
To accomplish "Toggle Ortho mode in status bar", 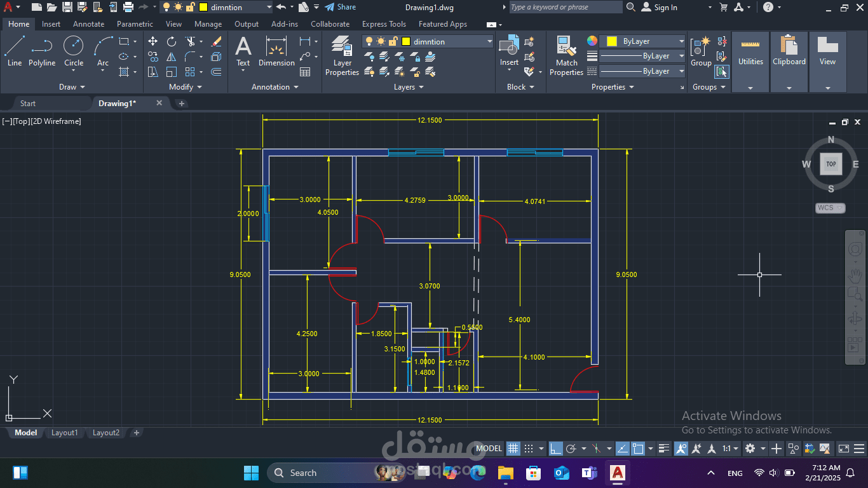I will (556, 449).
